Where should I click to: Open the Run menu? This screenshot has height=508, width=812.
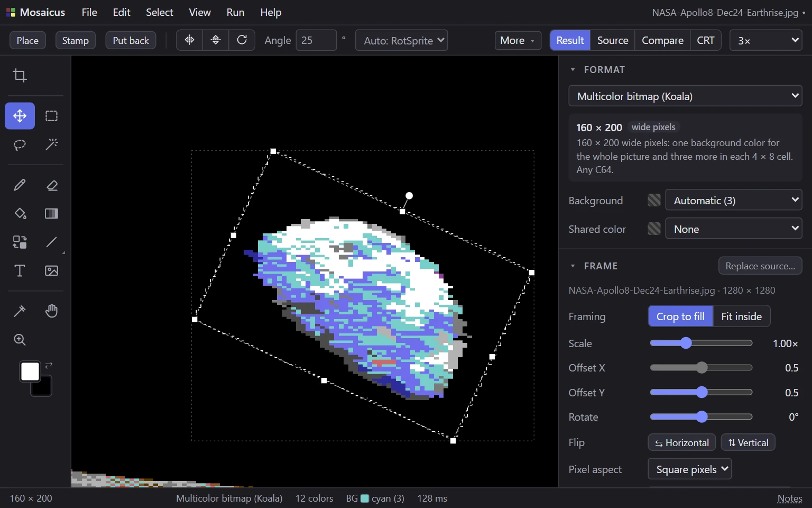pyautogui.click(x=235, y=12)
